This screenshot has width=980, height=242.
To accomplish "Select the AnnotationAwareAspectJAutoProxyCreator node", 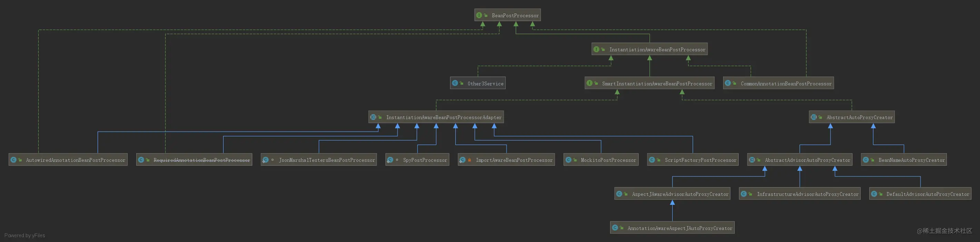I will click(672, 228).
